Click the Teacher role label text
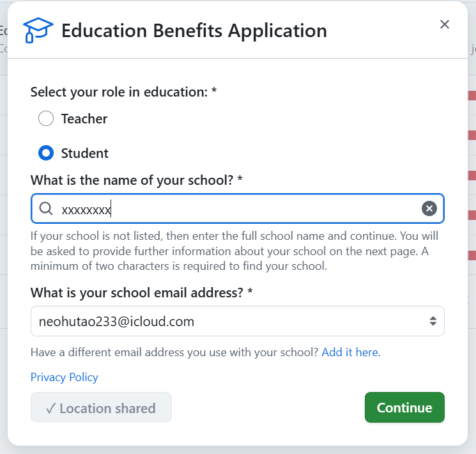Screen dimensions: 476x454 pyautogui.click(x=84, y=118)
